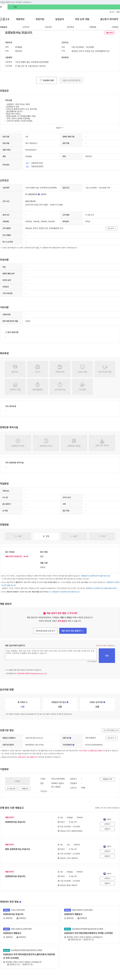Click the question text field for recruiter

coord(51,654)
